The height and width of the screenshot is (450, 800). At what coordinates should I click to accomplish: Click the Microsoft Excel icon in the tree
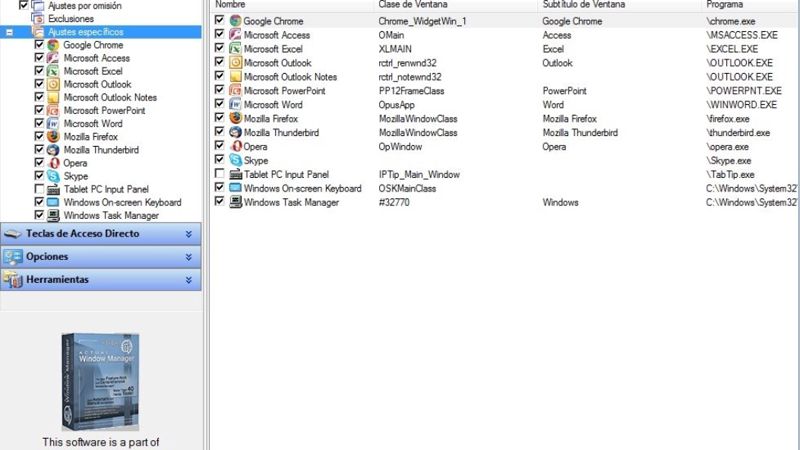click(53, 71)
